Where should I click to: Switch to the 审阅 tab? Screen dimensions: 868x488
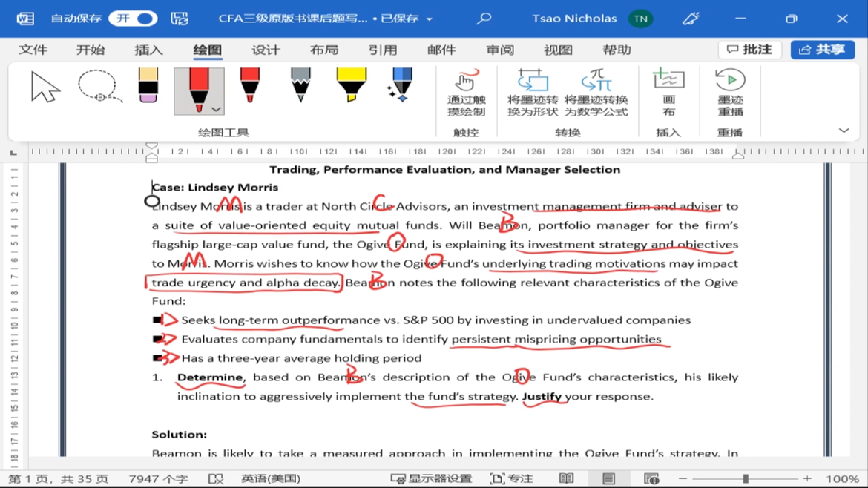[500, 50]
